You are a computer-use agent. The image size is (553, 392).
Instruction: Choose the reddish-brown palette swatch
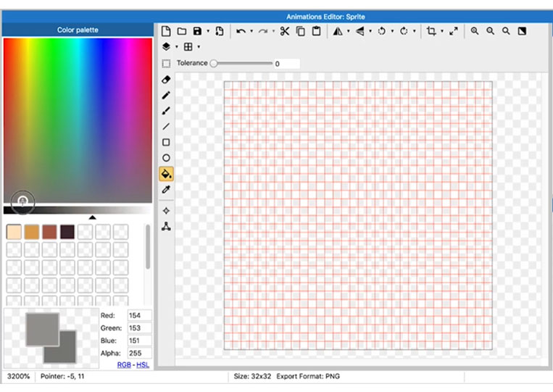[x=49, y=232]
